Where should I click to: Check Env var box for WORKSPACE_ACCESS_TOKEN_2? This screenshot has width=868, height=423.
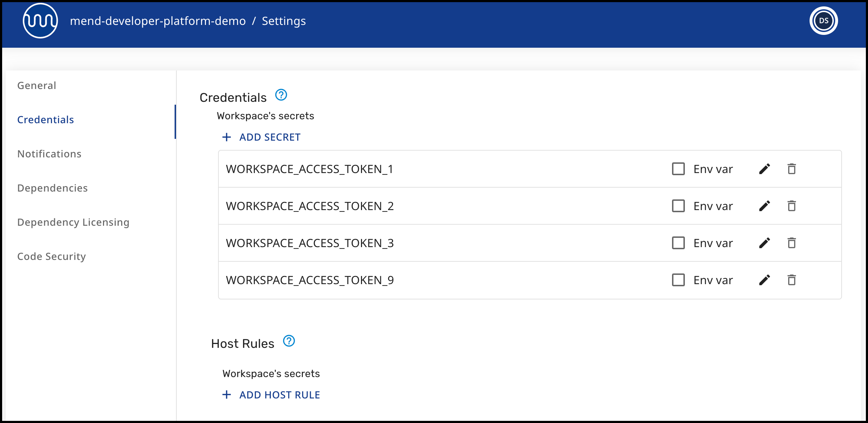click(x=678, y=206)
